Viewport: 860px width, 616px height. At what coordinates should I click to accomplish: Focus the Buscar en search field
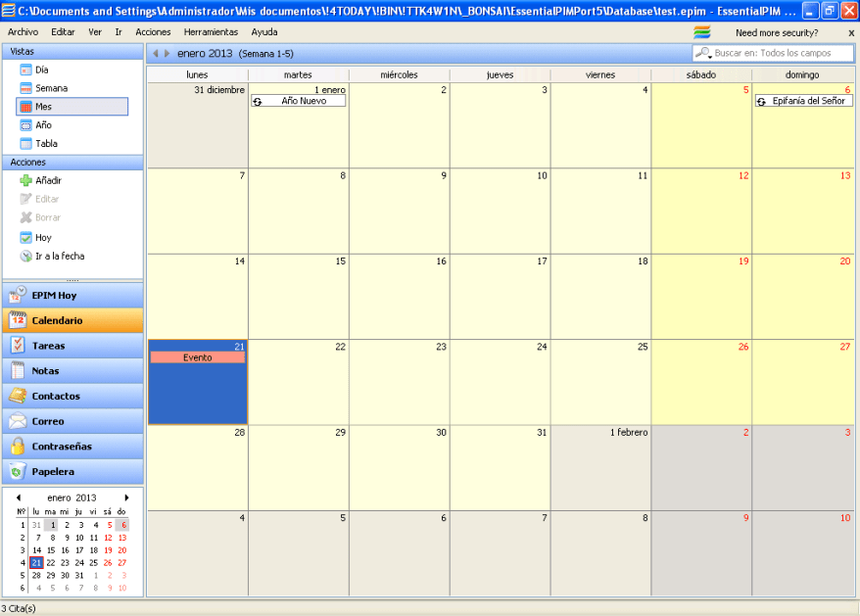779,53
